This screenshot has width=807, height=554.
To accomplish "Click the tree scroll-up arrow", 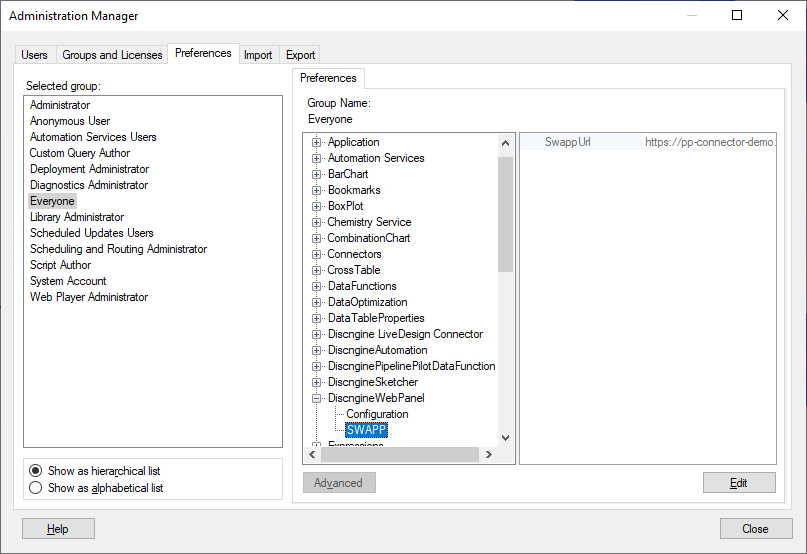I will (505, 143).
